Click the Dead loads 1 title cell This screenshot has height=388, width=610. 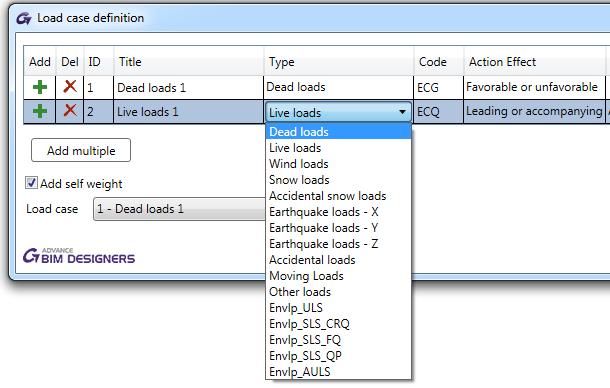[x=188, y=88]
